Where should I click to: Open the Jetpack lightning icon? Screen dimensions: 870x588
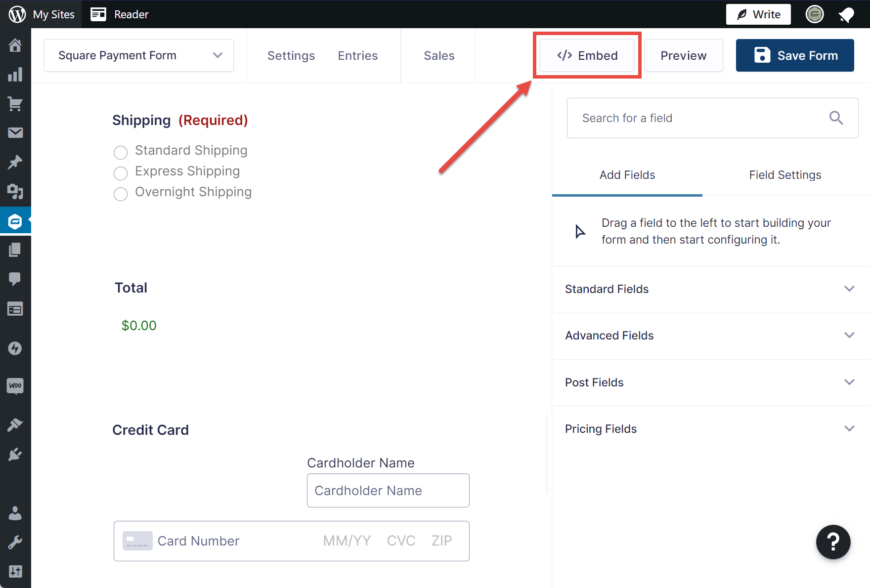pos(15,348)
